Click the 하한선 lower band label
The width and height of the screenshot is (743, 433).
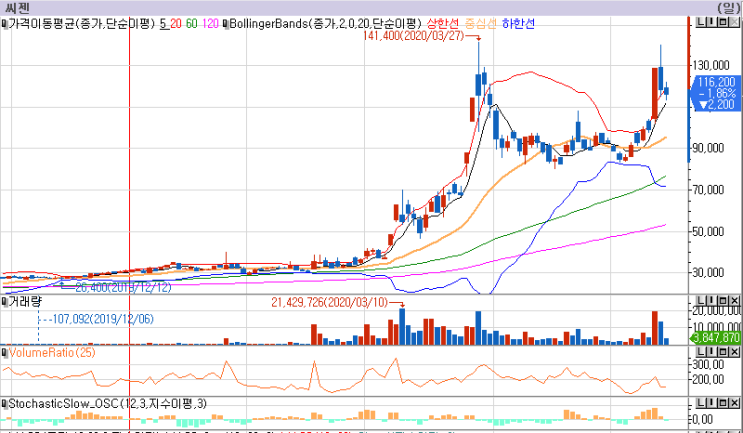[518, 24]
